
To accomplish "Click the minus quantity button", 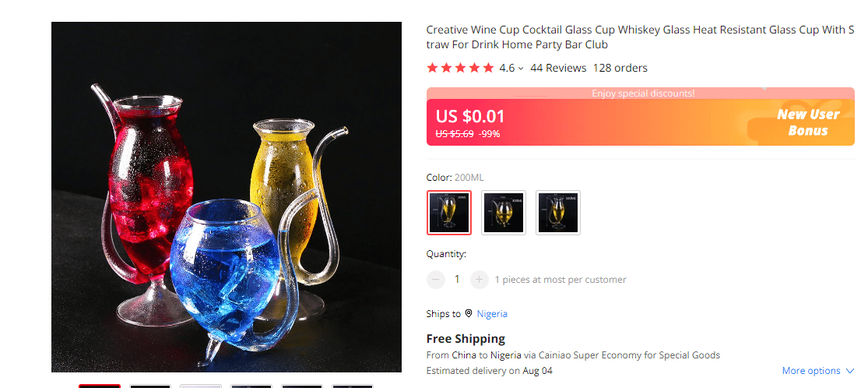I will [x=436, y=280].
